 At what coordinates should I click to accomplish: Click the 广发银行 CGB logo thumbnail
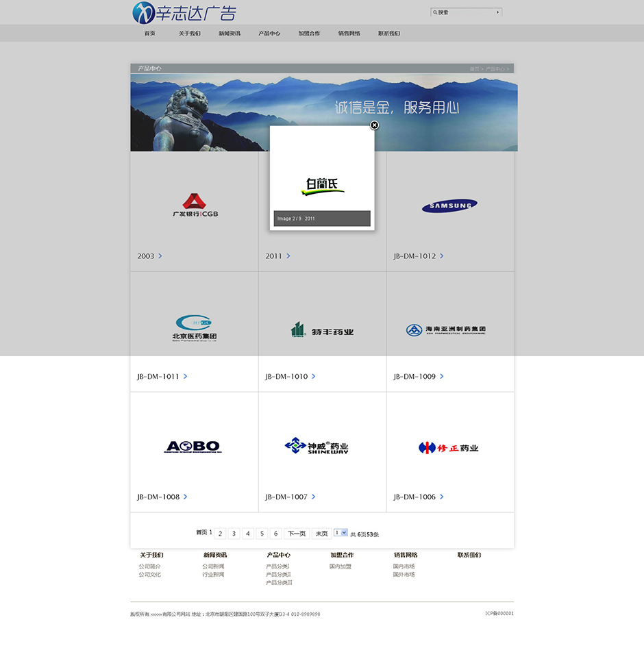[x=195, y=205]
